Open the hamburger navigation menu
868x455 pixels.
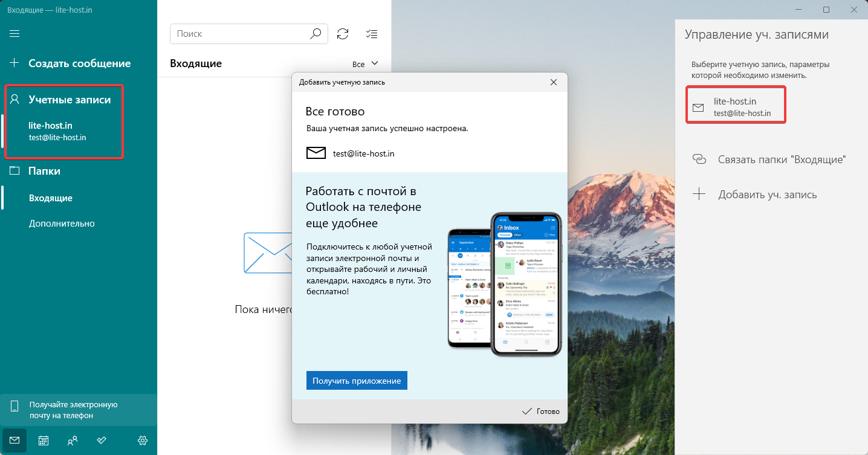point(15,34)
